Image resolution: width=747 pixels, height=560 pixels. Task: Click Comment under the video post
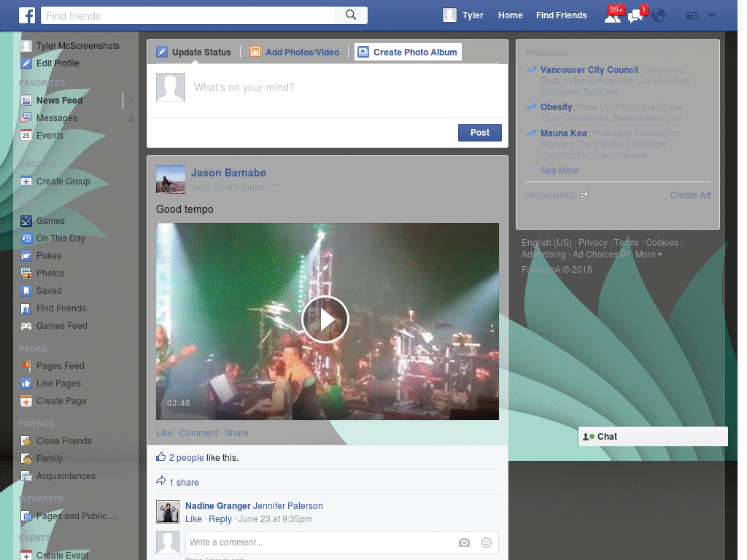[198, 433]
